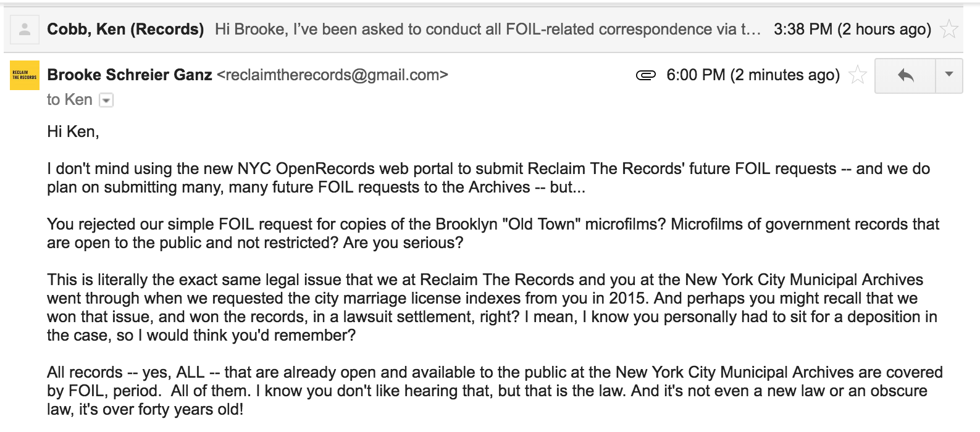Click the sender name Brooke Schreier Ganz
The image size is (980, 432).
click(x=130, y=75)
